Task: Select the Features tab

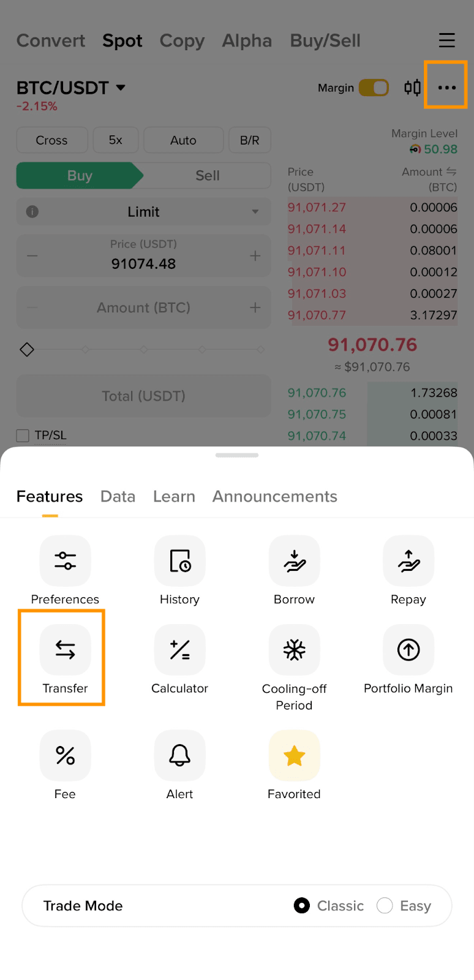Action: pos(50,496)
